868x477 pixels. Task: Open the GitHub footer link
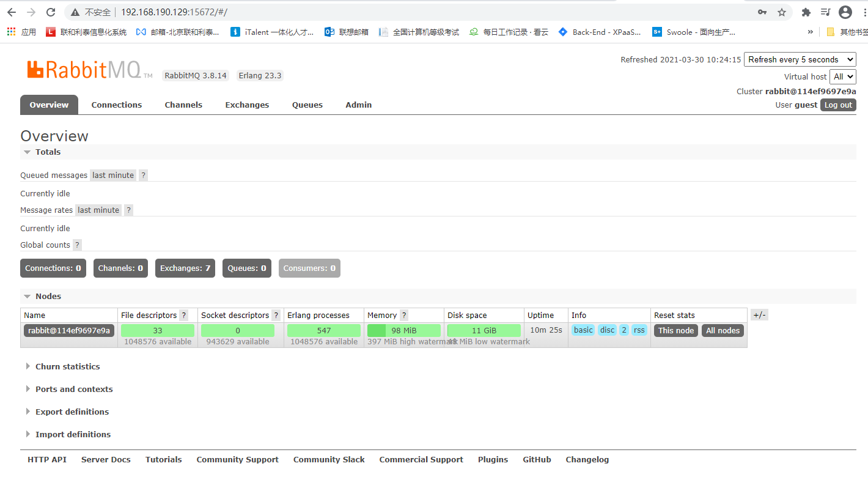pyautogui.click(x=537, y=460)
